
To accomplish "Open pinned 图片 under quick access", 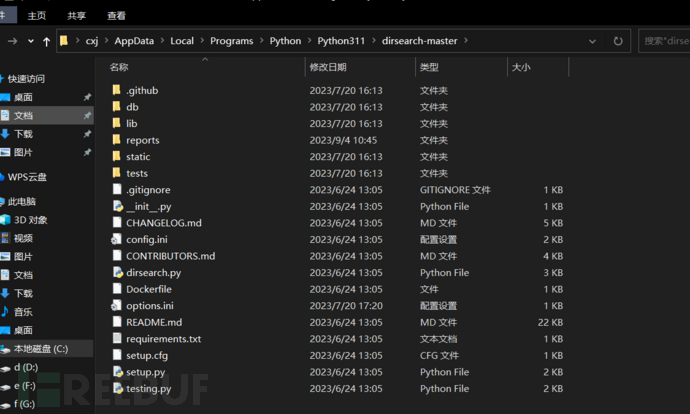I will (23, 153).
